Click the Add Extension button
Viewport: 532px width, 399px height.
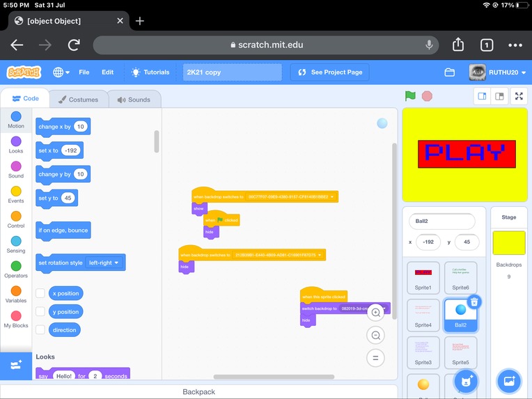[x=16, y=366]
